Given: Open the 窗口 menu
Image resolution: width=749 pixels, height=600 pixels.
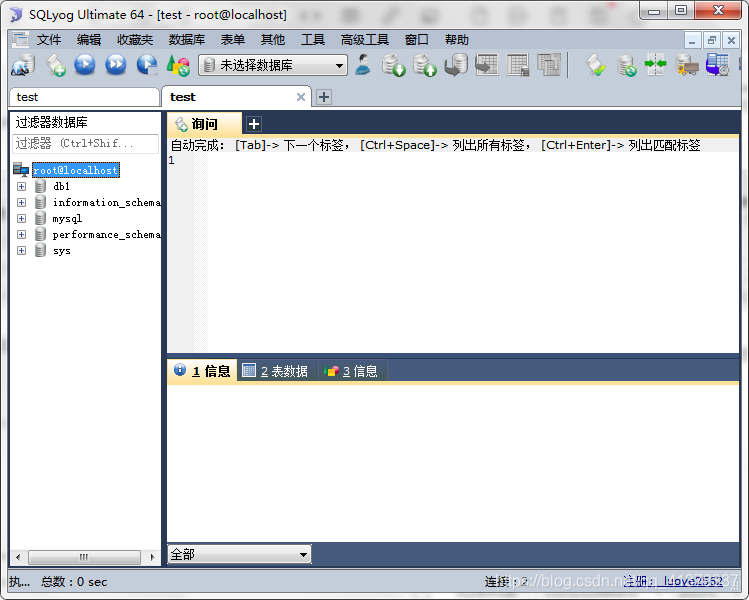Looking at the screenshot, I should (x=417, y=40).
